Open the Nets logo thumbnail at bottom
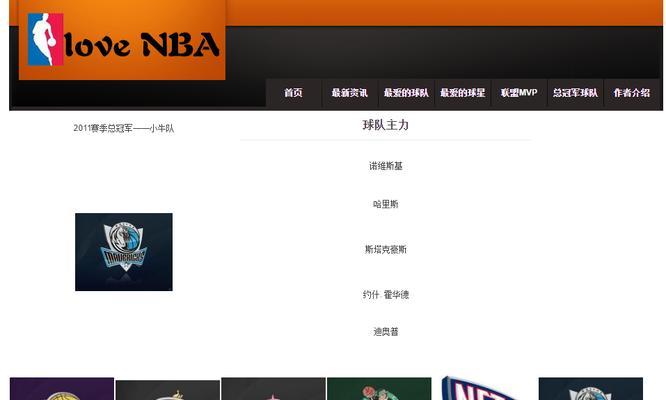666x400 pixels. 484,388
